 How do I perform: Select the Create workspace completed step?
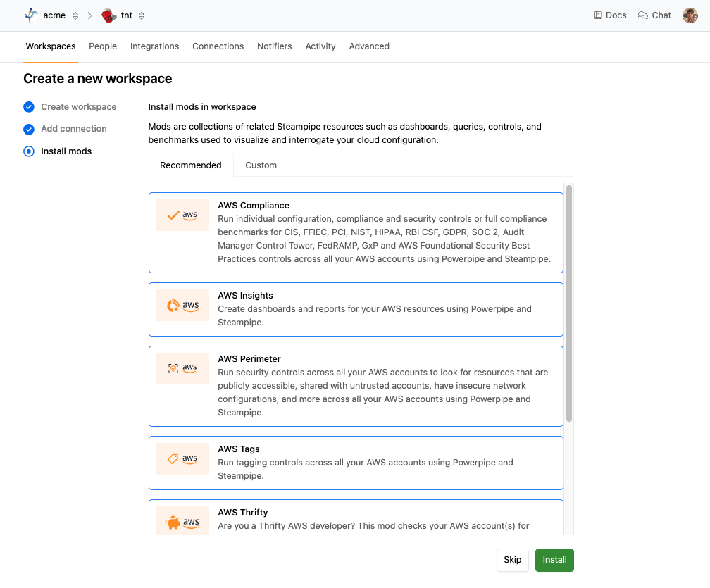78,107
